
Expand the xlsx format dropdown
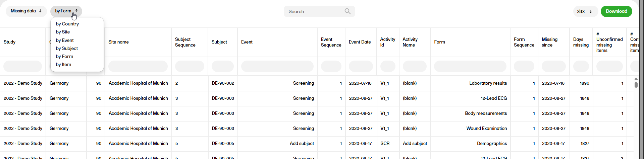pyautogui.click(x=585, y=11)
